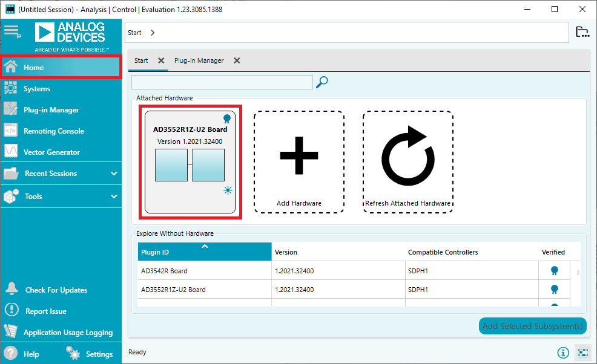Open Systems from the sidebar
597x364 pixels.
point(37,89)
